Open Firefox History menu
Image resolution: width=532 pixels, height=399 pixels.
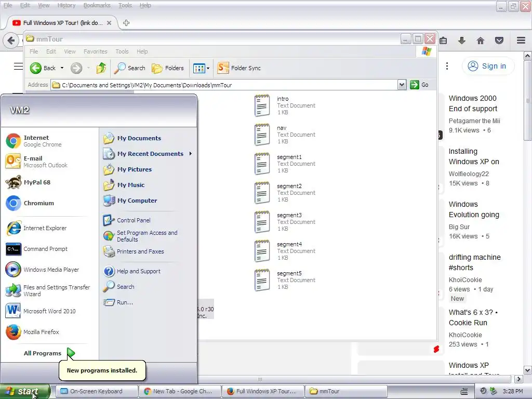point(66,5)
